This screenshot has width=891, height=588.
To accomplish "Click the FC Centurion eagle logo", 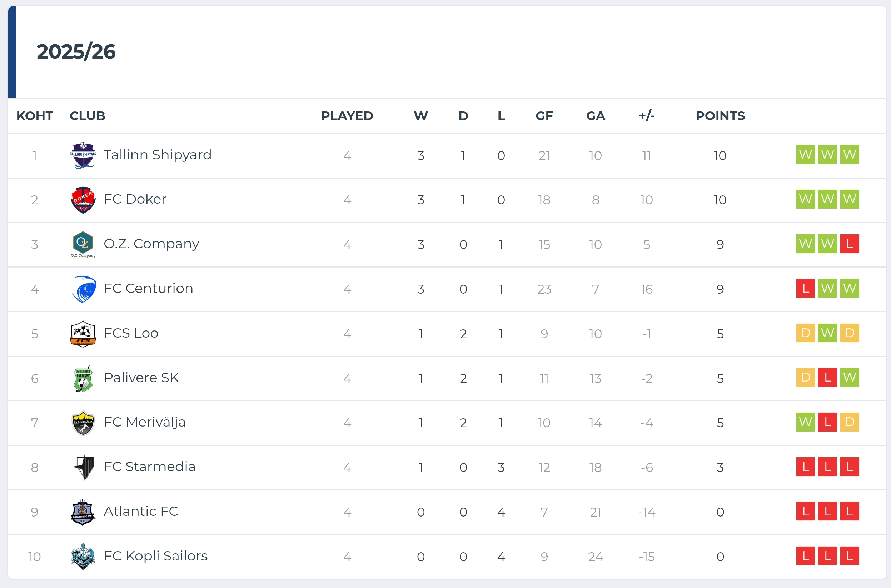I will pyautogui.click(x=83, y=289).
